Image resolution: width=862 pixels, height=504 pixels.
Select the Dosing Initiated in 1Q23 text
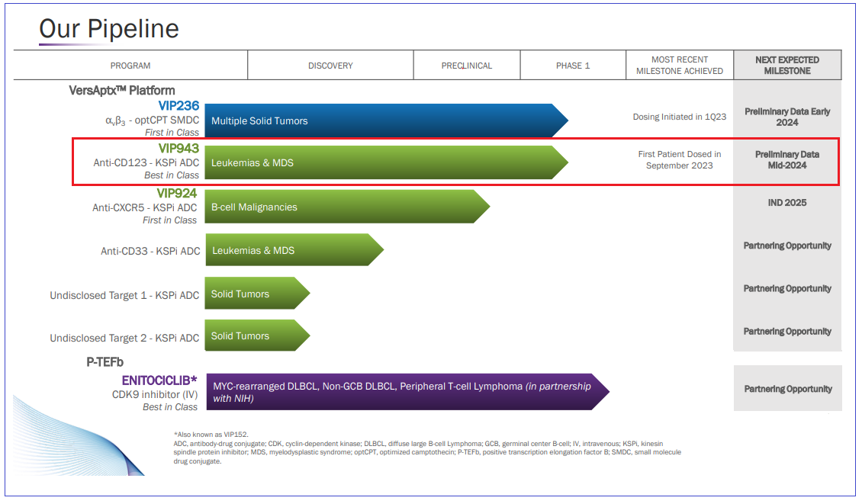click(x=679, y=117)
